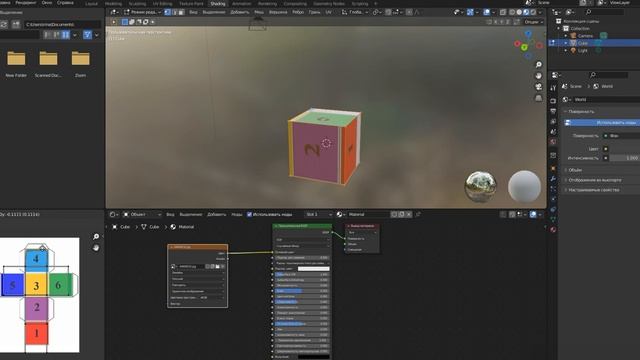This screenshot has width=640, height=360.
Task: Enable vertex select mode in viewport header
Action: [167, 12]
